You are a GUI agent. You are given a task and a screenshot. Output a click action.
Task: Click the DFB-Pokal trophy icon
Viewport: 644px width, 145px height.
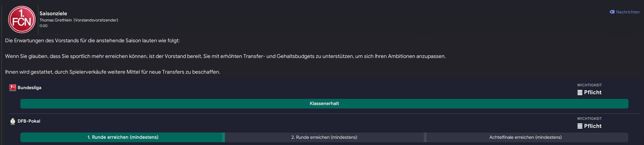(12, 121)
